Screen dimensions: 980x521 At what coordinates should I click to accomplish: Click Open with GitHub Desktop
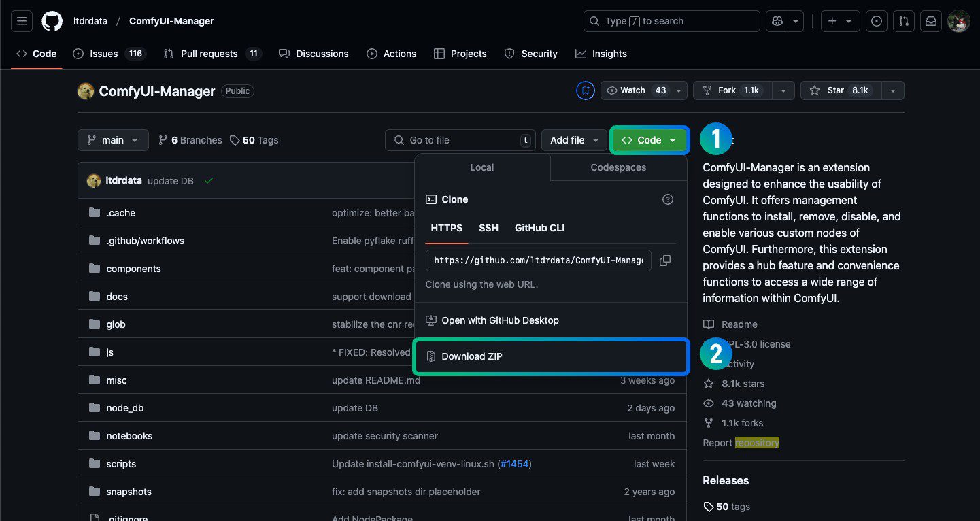point(551,320)
